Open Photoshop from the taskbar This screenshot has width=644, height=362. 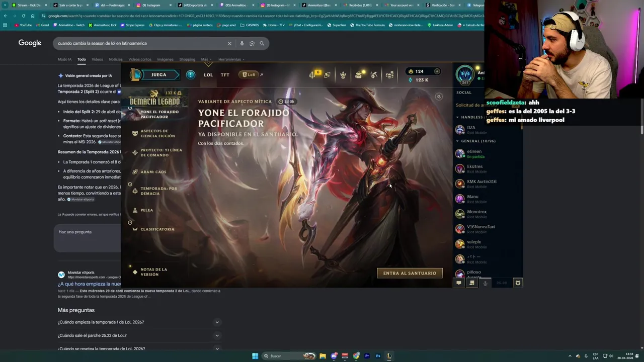coord(378,356)
